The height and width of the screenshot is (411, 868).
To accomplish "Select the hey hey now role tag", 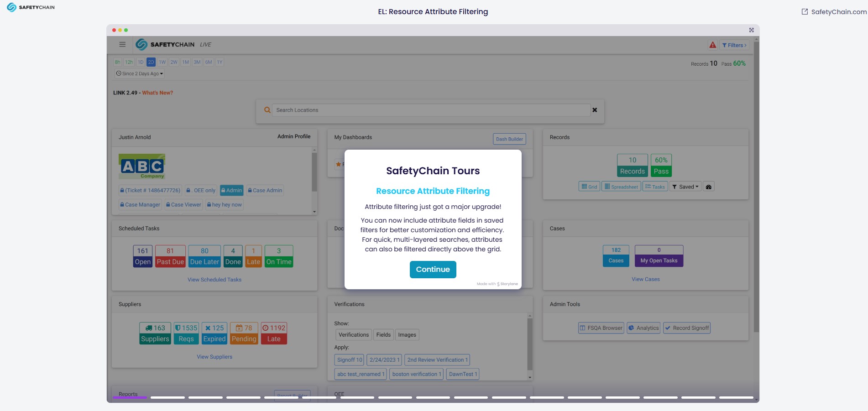I will coord(225,205).
